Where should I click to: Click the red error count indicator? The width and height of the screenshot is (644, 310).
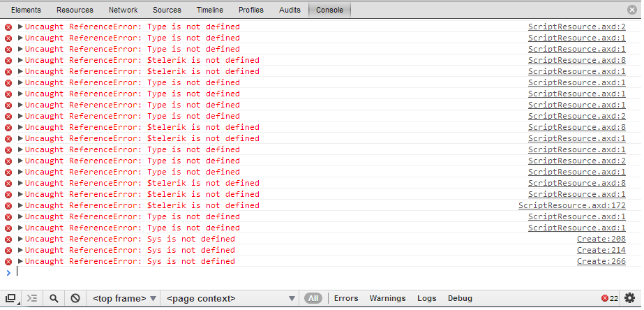coord(609,298)
